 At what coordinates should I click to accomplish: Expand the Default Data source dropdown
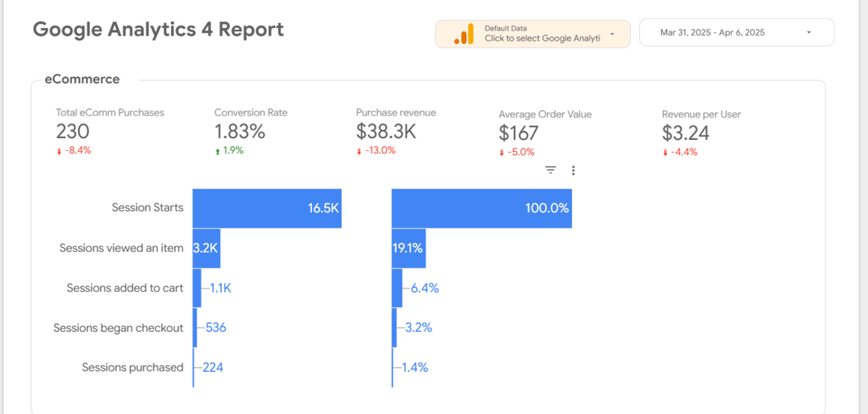pos(612,34)
